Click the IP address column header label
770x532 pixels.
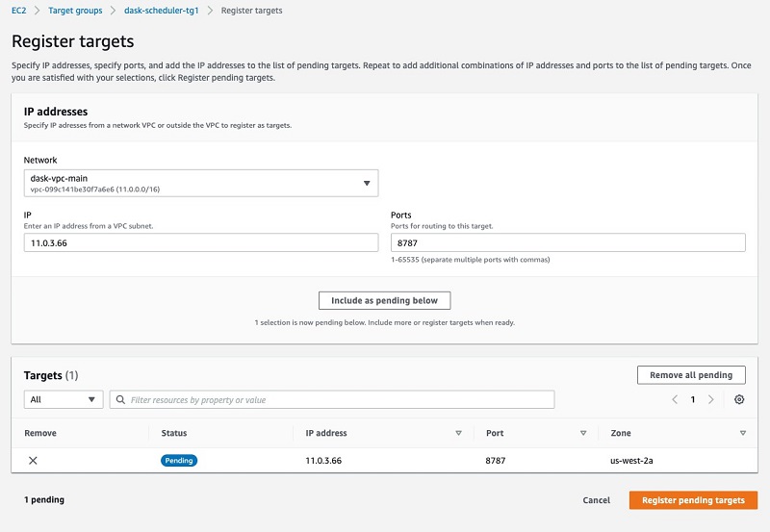(x=326, y=433)
